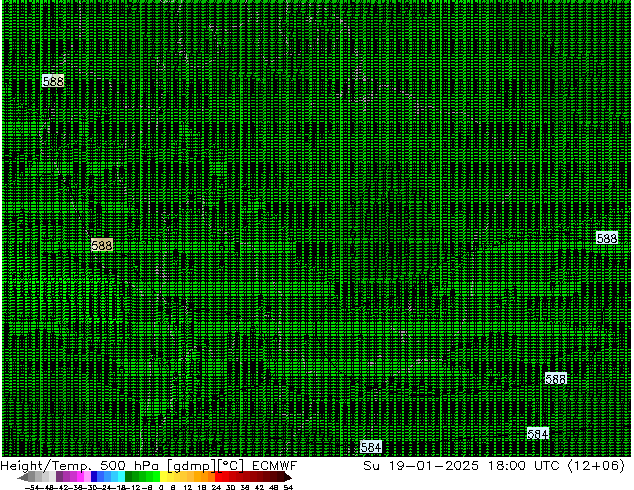The width and height of the screenshot is (634, 490).
Task: Select the dark blue legend swatch
Action: [94, 477]
